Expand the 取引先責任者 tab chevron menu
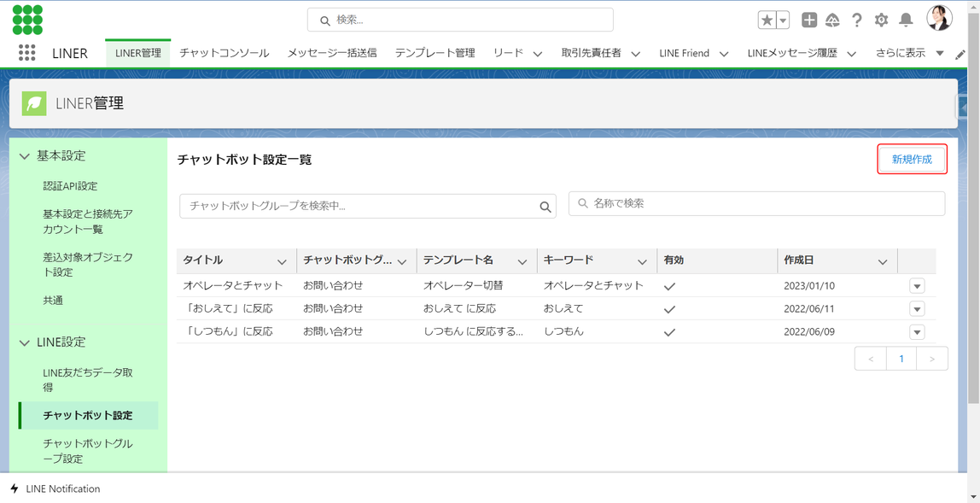Viewport: 980px width, 503px height. pyautogui.click(x=636, y=54)
